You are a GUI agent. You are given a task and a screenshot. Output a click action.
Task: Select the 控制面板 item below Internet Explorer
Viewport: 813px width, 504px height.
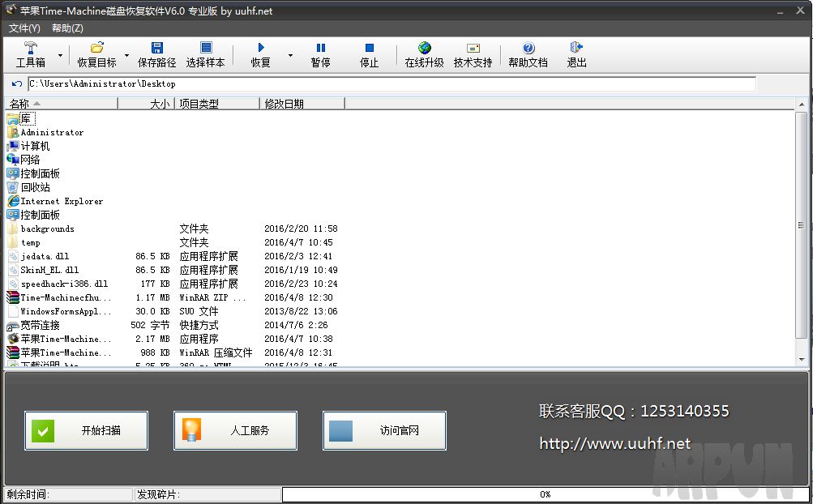(33, 215)
